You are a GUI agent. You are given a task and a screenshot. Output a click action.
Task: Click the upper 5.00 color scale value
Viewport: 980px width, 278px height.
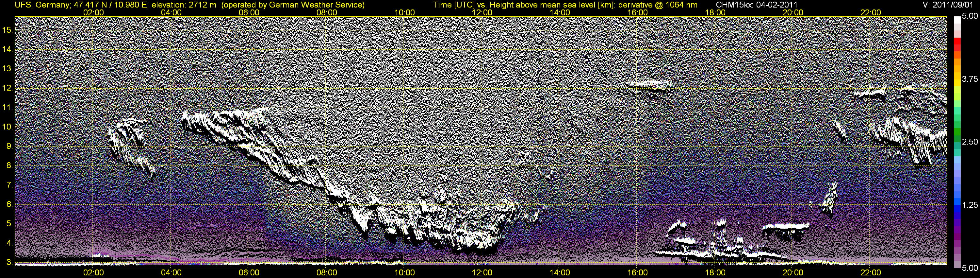pos(970,16)
